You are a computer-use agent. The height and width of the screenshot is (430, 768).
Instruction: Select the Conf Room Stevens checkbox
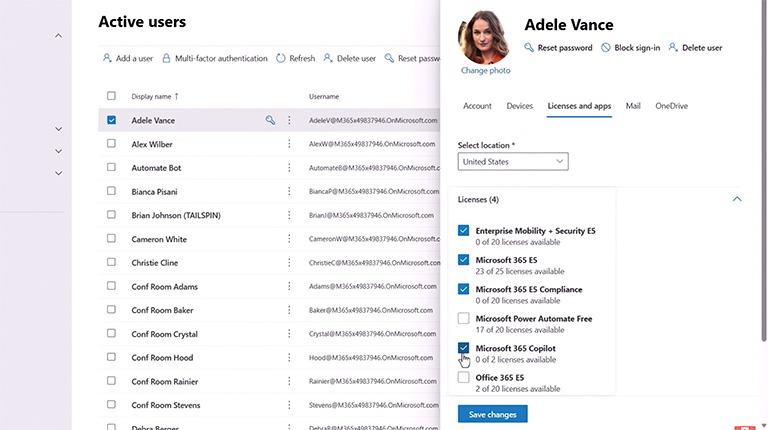tap(111, 405)
